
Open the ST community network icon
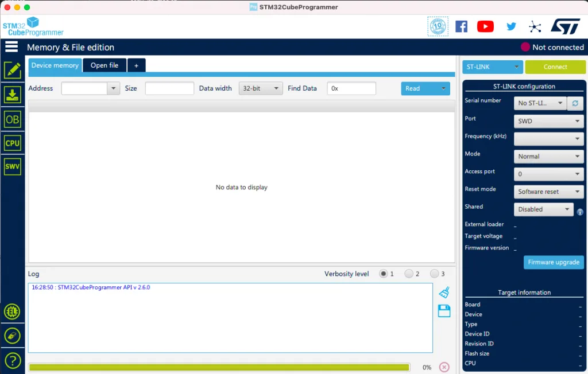(x=535, y=26)
